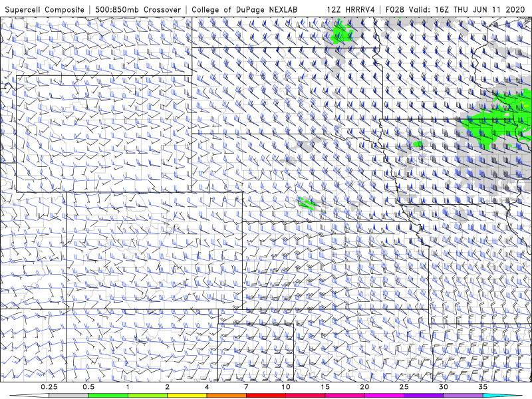Click the legend value 4
This screenshot has height=399, width=532.
click(x=207, y=387)
